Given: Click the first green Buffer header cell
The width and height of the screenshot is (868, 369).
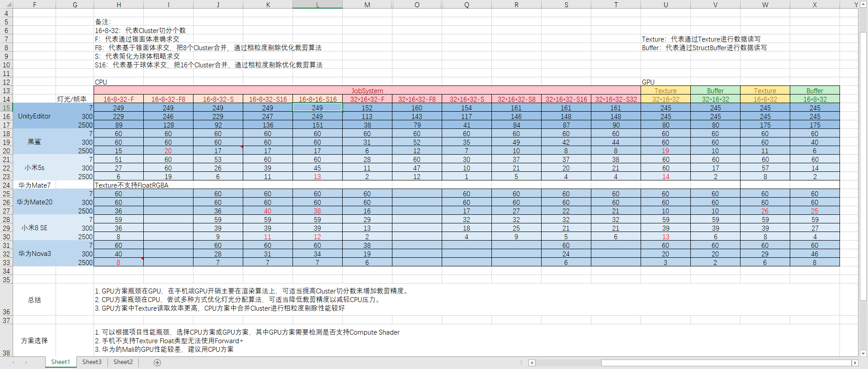Looking at the screenshot, I should coord(715,90).
